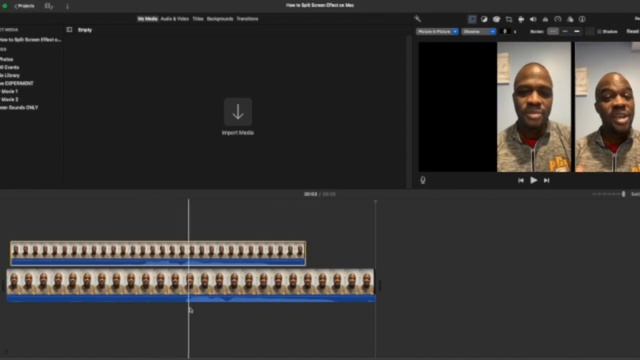This screenshot has width=640, height=360.
Task: Select the thick border option
Action: click(577, 31)
